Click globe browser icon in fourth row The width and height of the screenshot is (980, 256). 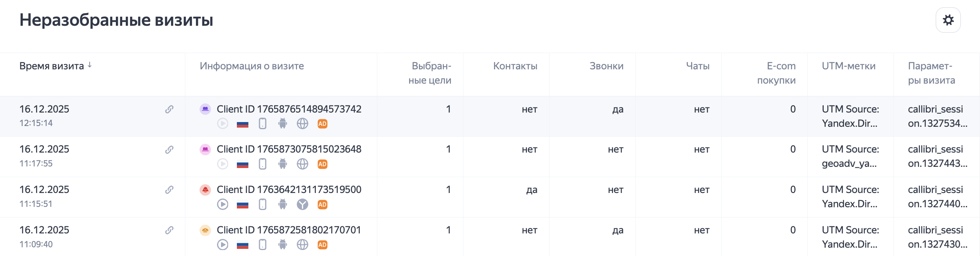(x=302, y=245)
